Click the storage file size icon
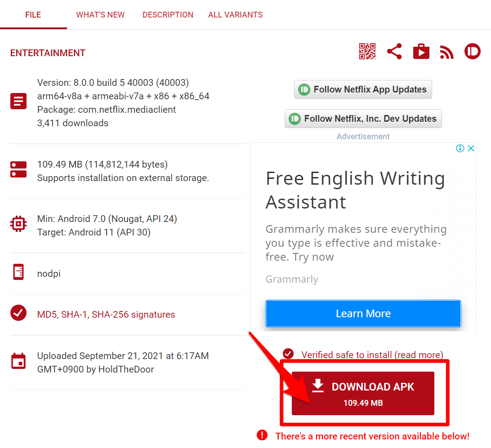Viewport: 491px width, 448px height. 18,169
